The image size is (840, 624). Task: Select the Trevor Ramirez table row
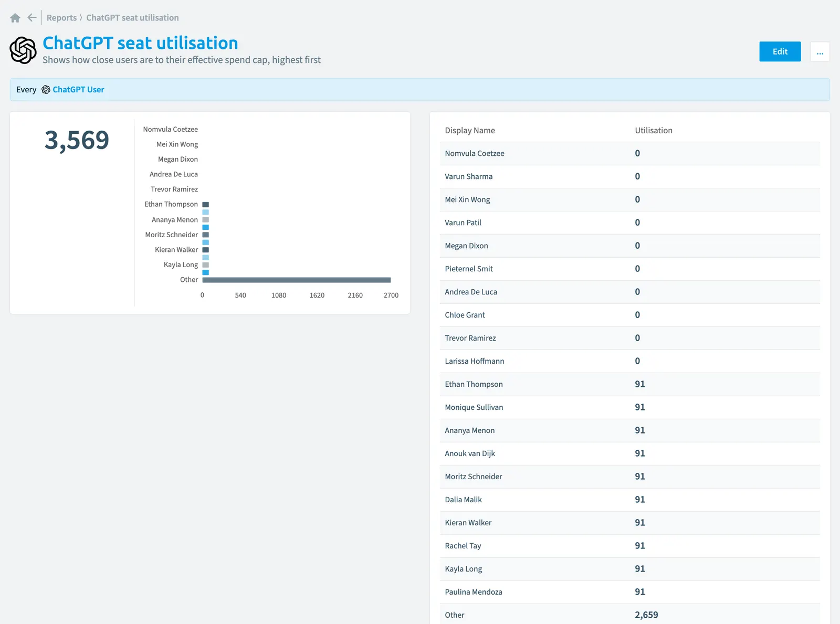[x=629, y=339]
